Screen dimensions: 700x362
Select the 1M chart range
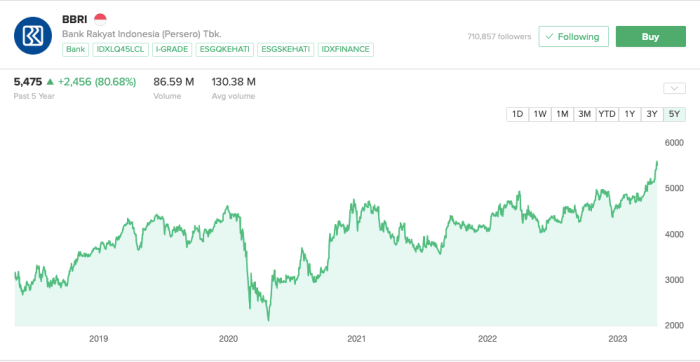pos(562,114)
